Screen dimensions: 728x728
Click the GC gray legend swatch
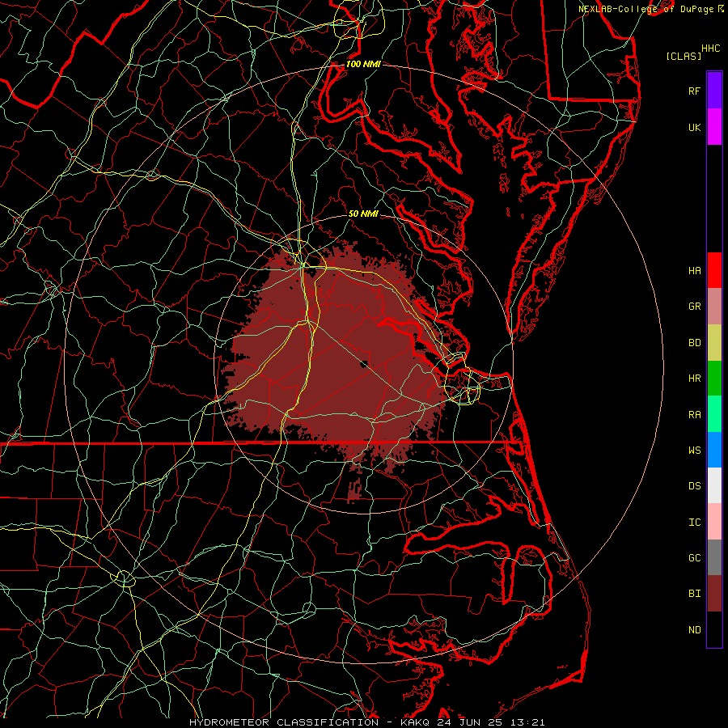click(x=714, y=557)
